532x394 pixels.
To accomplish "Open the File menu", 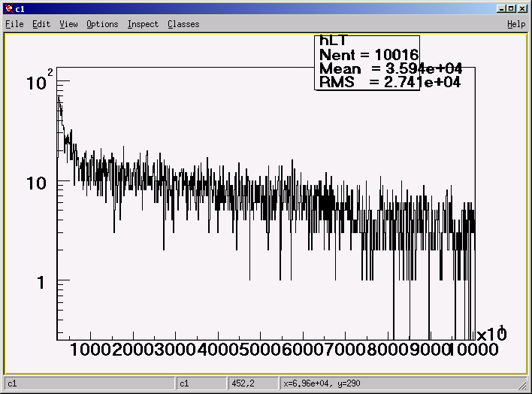I will pyautogui.click(x=14, y=24).
